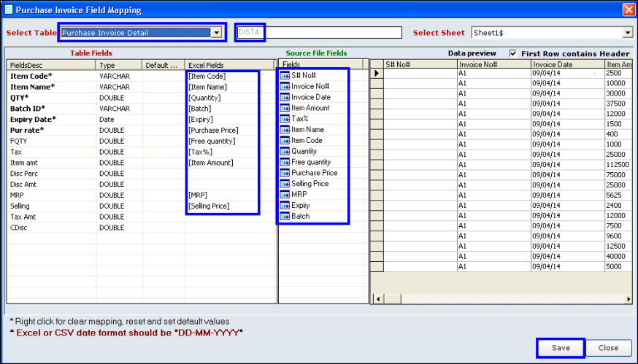Image resolution: width=638 pixels, height=364 pixels.
Task: Click the Item Amount source field icon
Action: pos(285,108)
